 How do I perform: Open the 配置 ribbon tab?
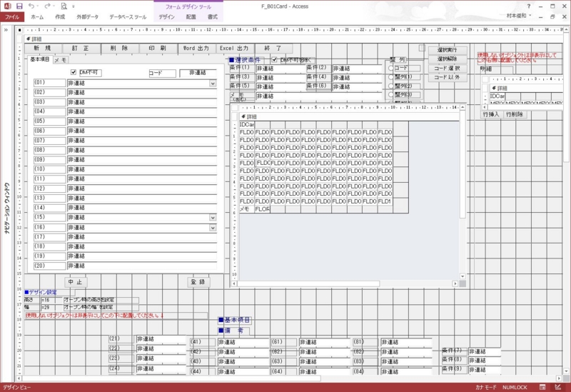191,16
